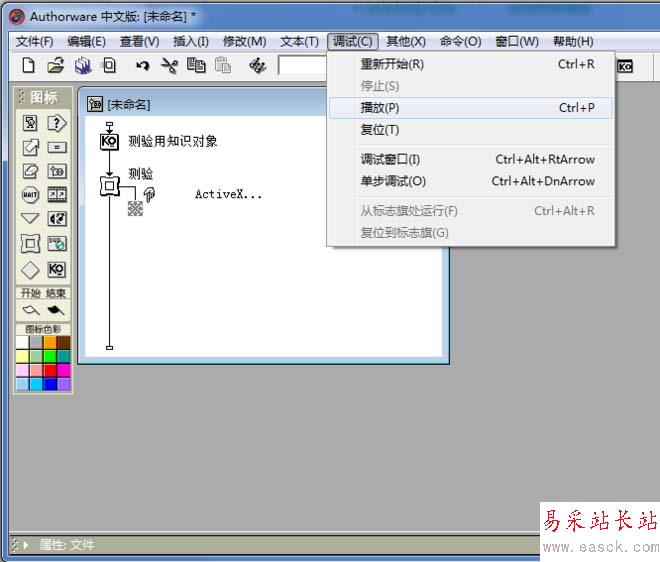Pick the dark blue color swatch
Screen dimensions: 660x562
point(50,384)
